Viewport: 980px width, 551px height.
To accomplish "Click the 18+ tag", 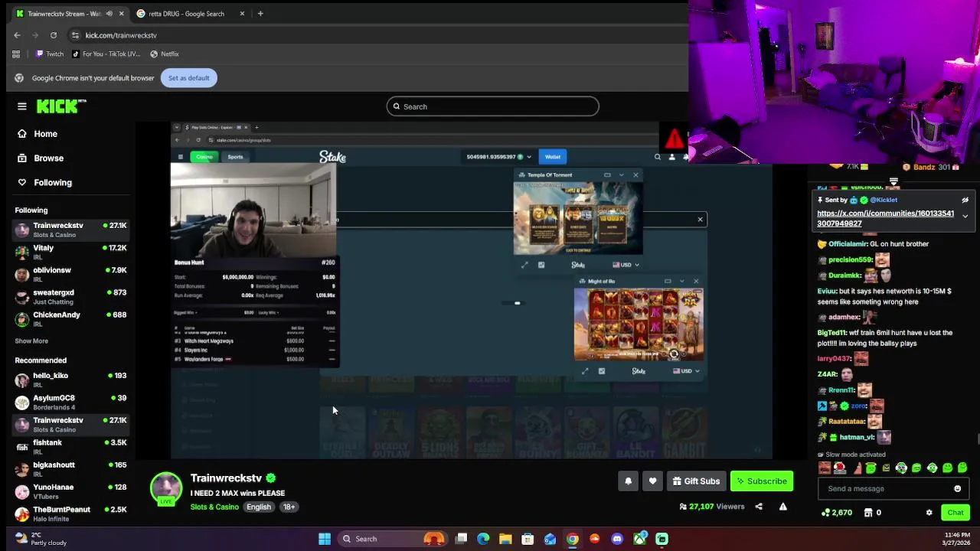I will (x=289, y=507).
